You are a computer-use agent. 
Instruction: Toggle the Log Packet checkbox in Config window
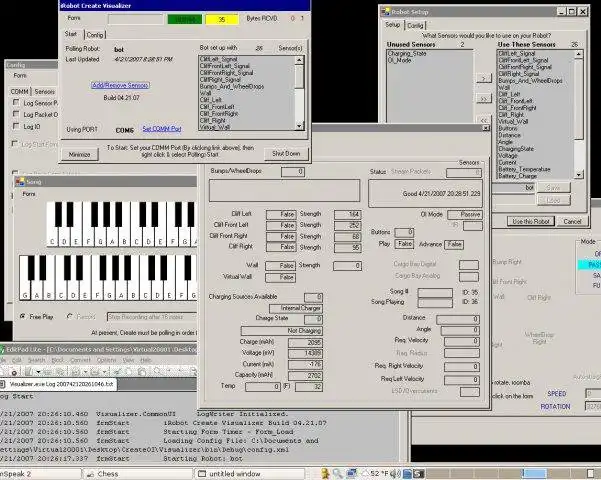click(x=16, y=114)
